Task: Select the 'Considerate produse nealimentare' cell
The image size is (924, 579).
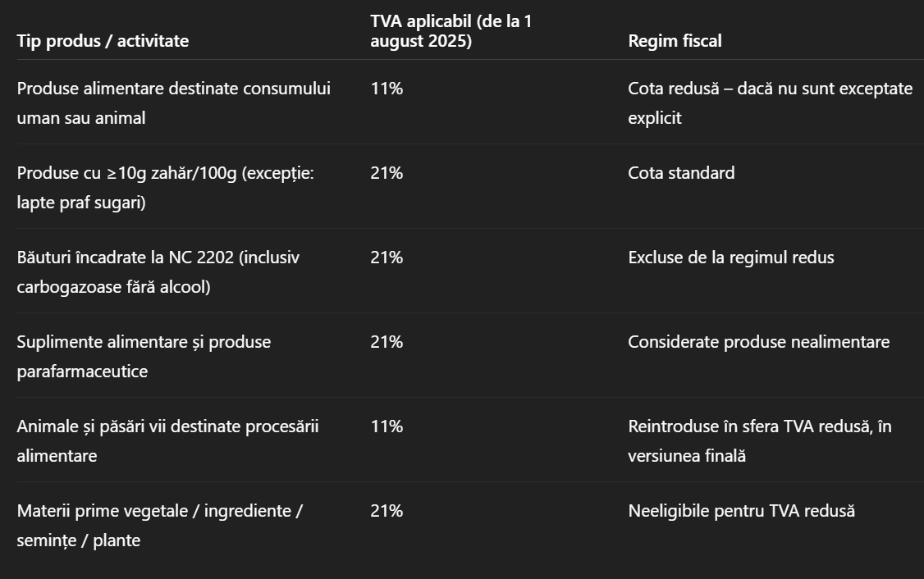Action: pos(759,342)
